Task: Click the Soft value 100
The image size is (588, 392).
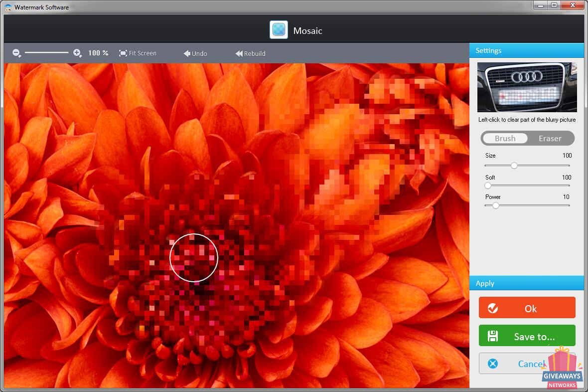Action: click(567, 177)
